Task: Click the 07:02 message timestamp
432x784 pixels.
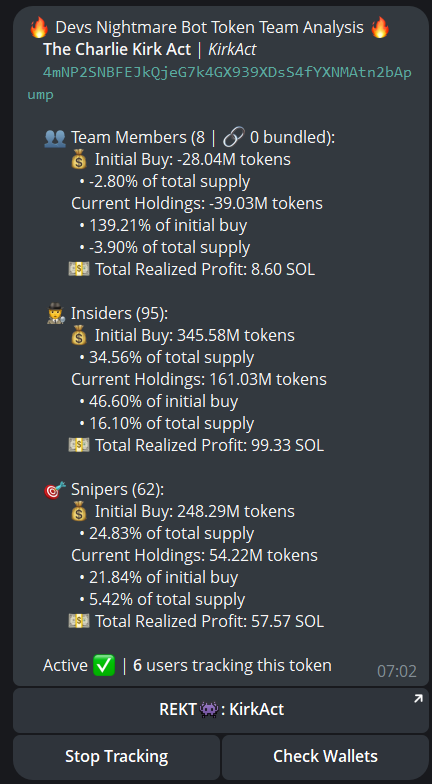Action: (396, 671)
